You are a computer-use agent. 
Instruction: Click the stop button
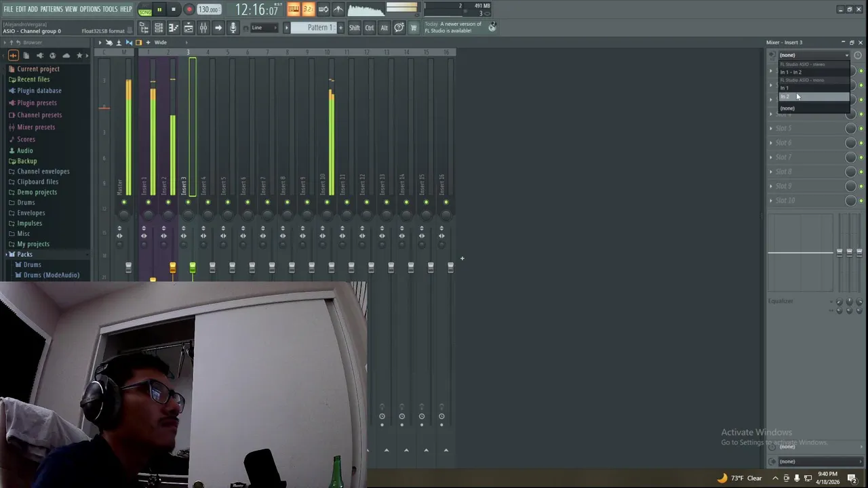(174, 9)
